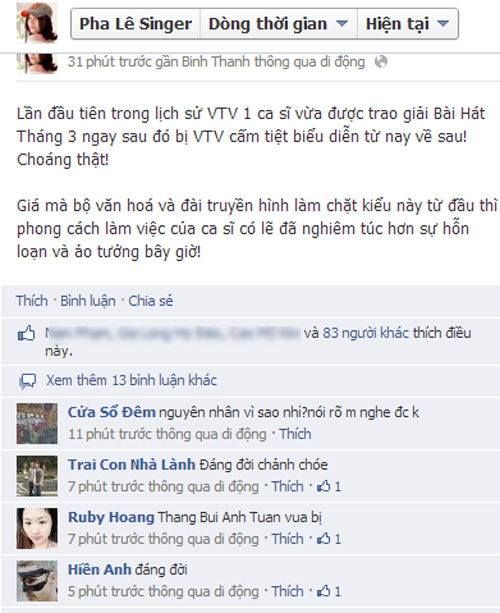This screenshot has width=500, height=613.
Task: Click the speech bubble comments icon
Action: tap(28, 381)
